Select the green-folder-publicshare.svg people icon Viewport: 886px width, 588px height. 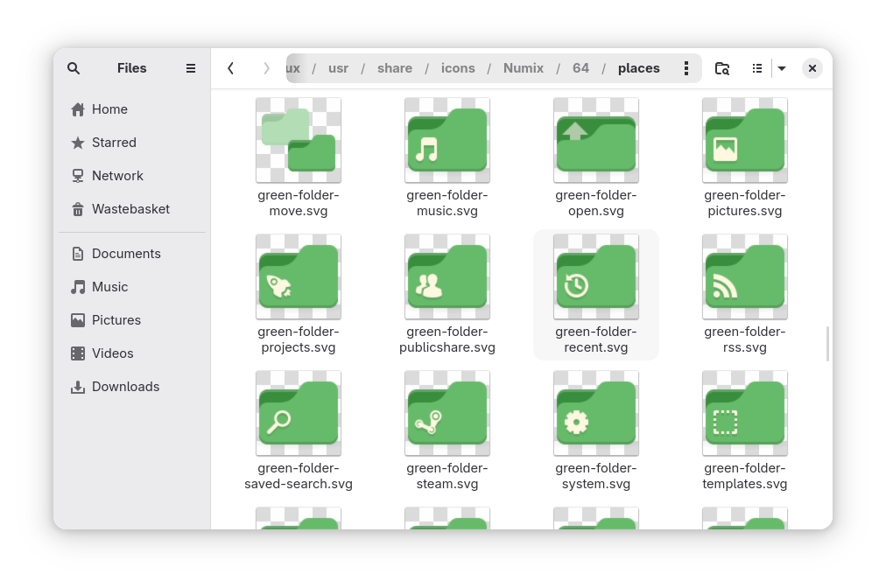click(447, 276)
